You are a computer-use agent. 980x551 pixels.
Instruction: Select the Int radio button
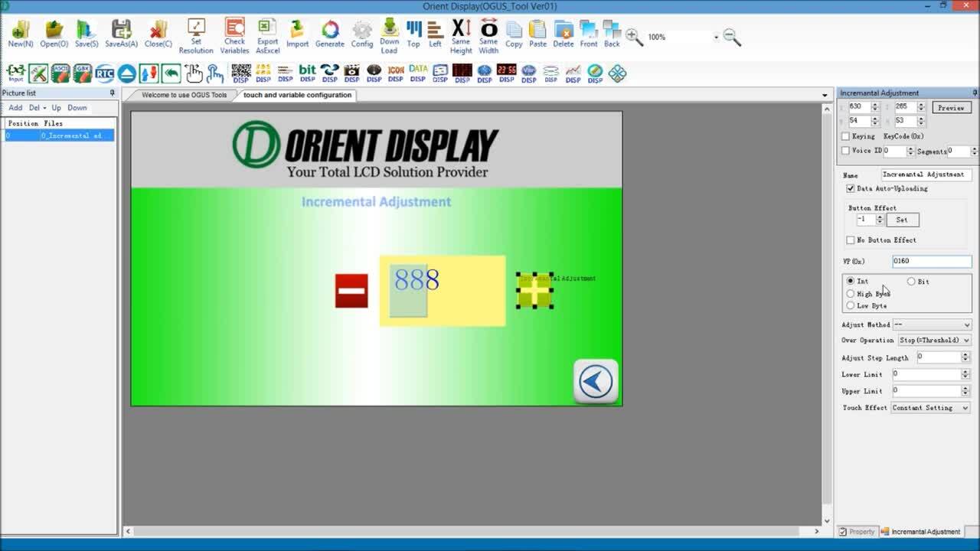[851, 282]
